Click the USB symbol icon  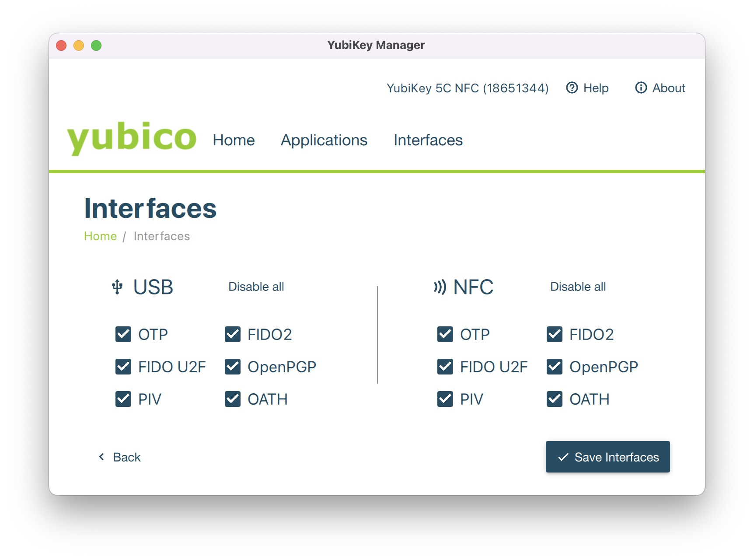(x=117, y=287)
